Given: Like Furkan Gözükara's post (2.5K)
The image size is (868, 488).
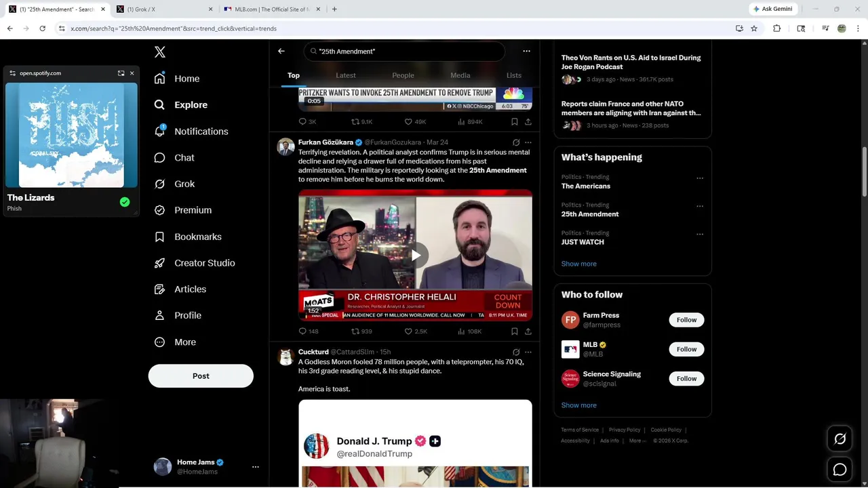Looking at the screenshot, I should (416, 331).
